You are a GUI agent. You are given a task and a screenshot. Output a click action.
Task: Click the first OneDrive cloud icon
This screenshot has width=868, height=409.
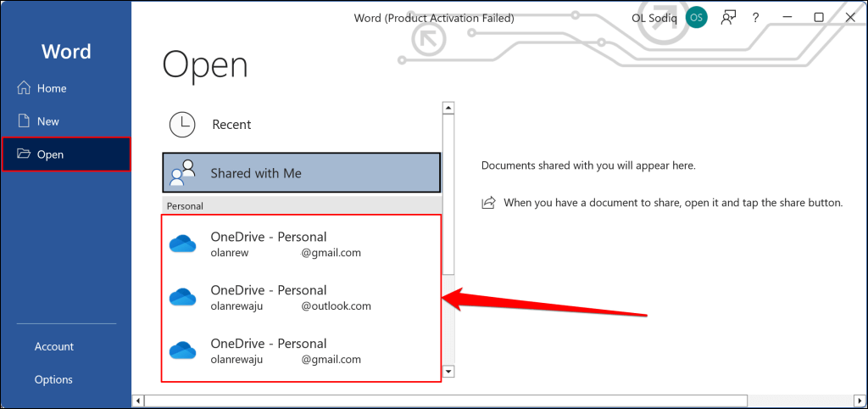coord(183,244)
